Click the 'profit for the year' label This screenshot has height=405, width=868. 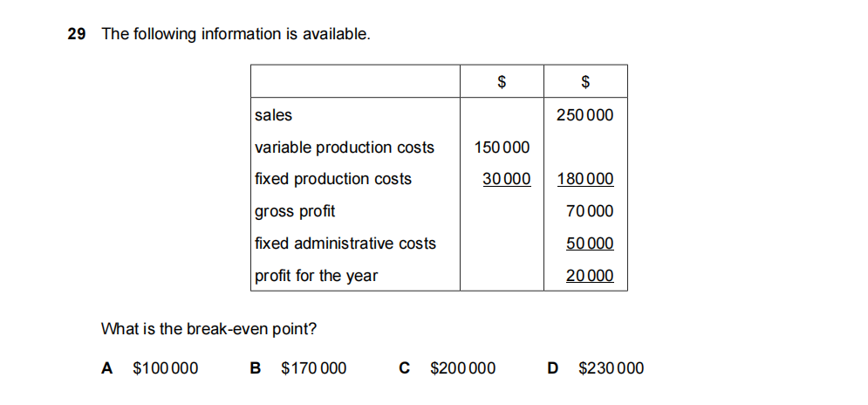316,276
